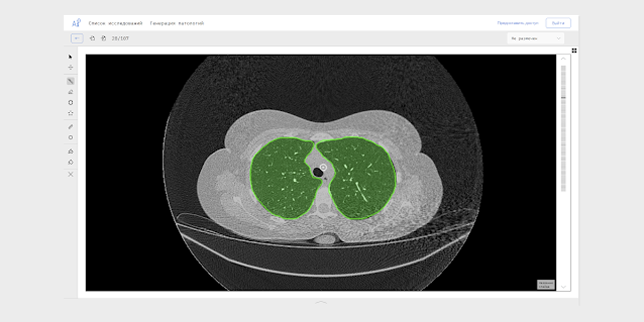Select the arrow pointer tool

pyautogui.click(x=70, y=57)
